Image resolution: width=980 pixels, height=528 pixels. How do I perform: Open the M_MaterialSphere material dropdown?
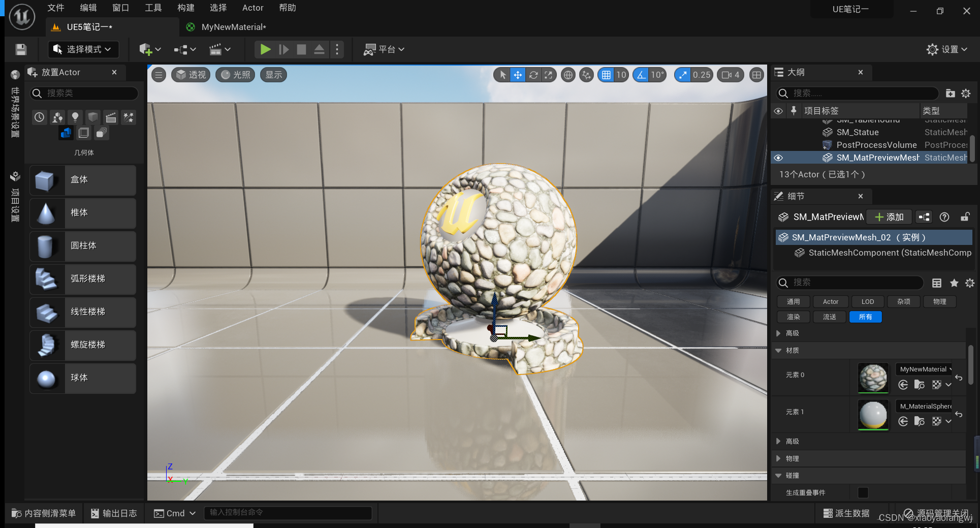pos(925,406)
